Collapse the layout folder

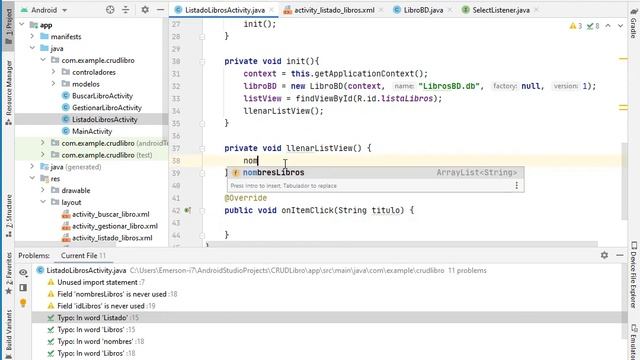pos(43,202)
